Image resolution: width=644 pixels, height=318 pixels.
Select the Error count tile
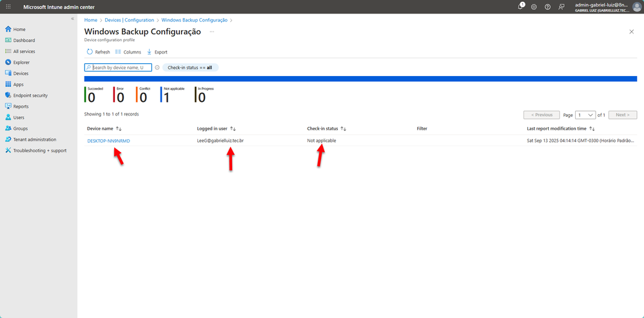(x=119, y=94)
